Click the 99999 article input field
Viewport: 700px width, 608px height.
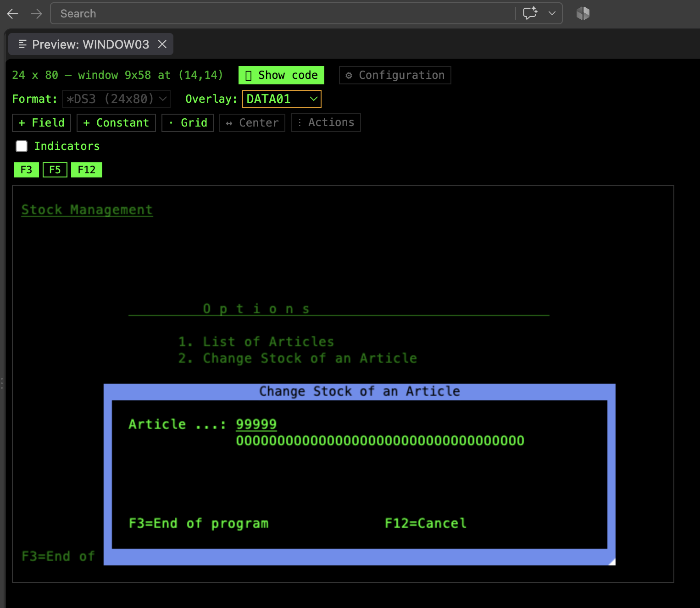click(256, 424)
